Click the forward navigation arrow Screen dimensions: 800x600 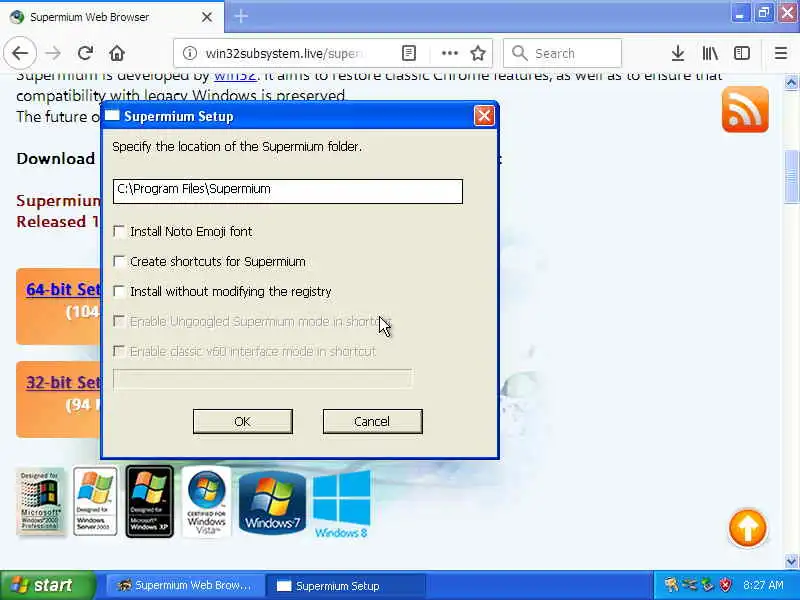click(53, 53)
